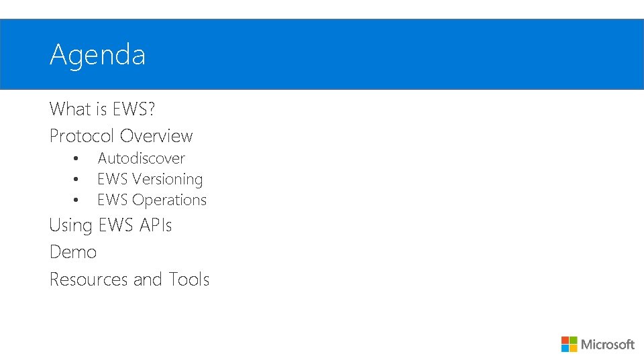
Task: Select the 'What is EWS?' line
Action: coord(102,109)
